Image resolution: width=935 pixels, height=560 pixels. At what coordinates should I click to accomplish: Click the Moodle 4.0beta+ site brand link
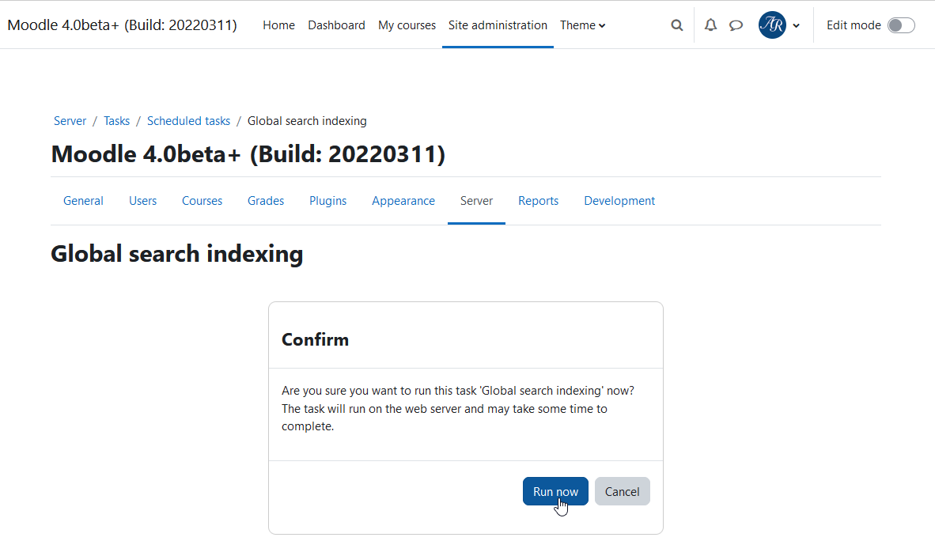coord(123,25)
